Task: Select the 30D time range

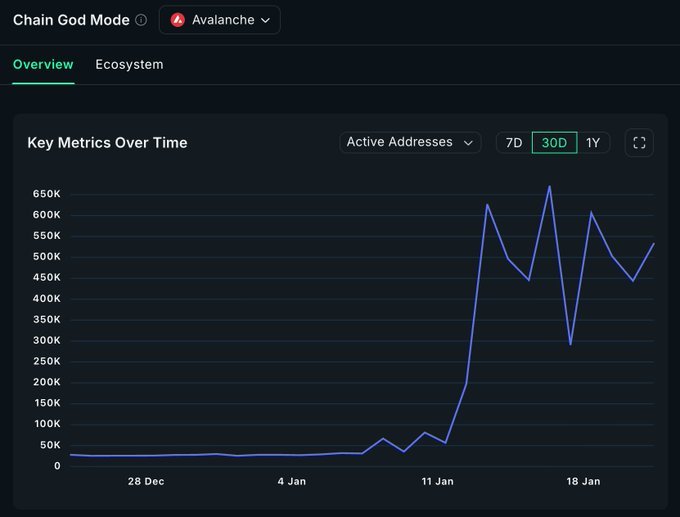Action: (x=554, y=143)
